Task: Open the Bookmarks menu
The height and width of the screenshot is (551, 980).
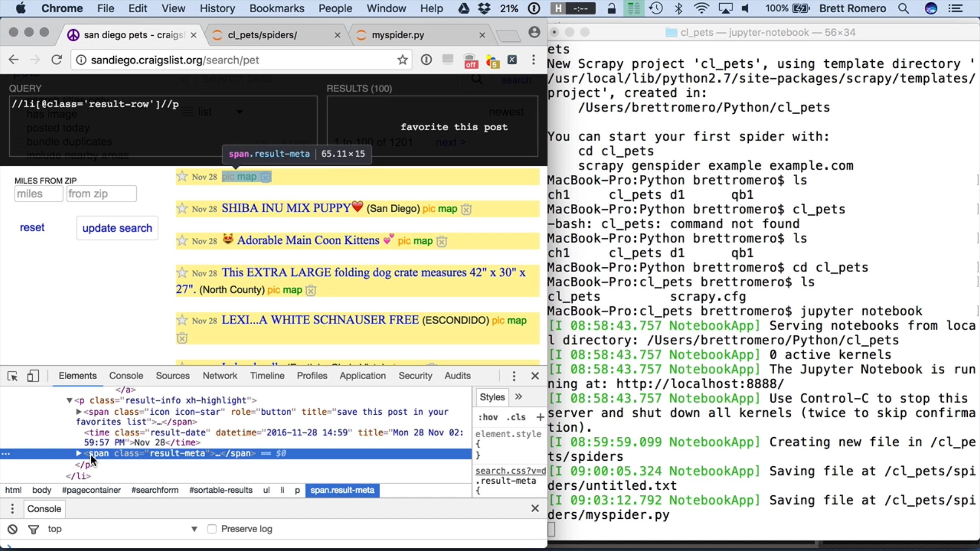Action: pos(277,8)
